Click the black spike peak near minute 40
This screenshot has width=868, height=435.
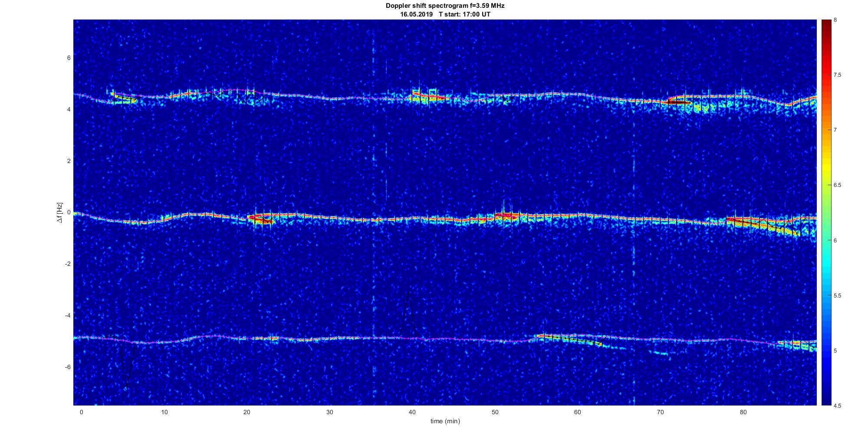tap(408, 291)
